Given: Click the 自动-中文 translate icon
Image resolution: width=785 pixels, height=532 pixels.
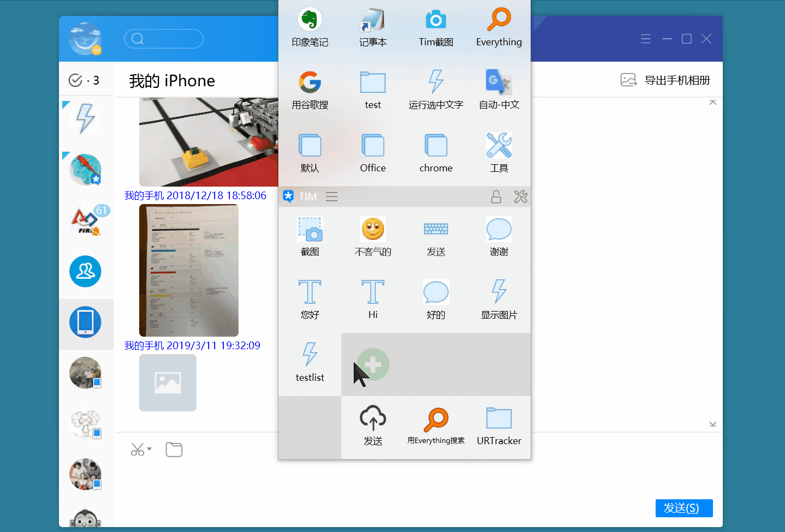Looking at the screenshot, I should [x=499, y=82].
